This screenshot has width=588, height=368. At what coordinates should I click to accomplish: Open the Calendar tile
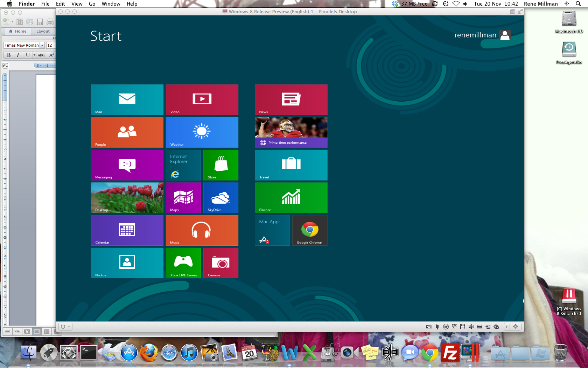click(x=127, y=230)
